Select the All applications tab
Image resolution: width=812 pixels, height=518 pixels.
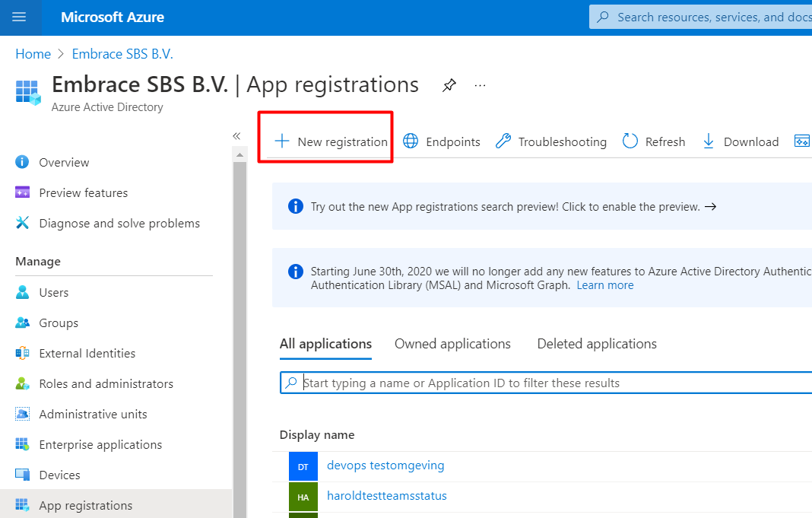point(325,344)
